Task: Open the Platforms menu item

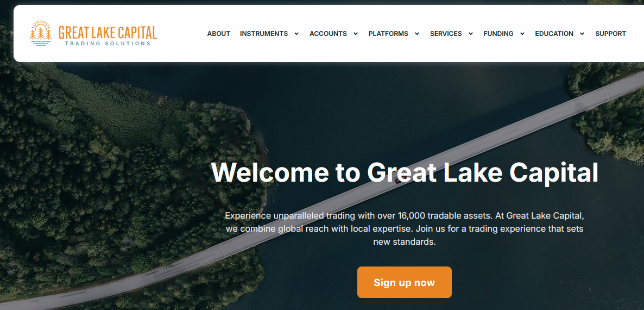Action: 388,34
